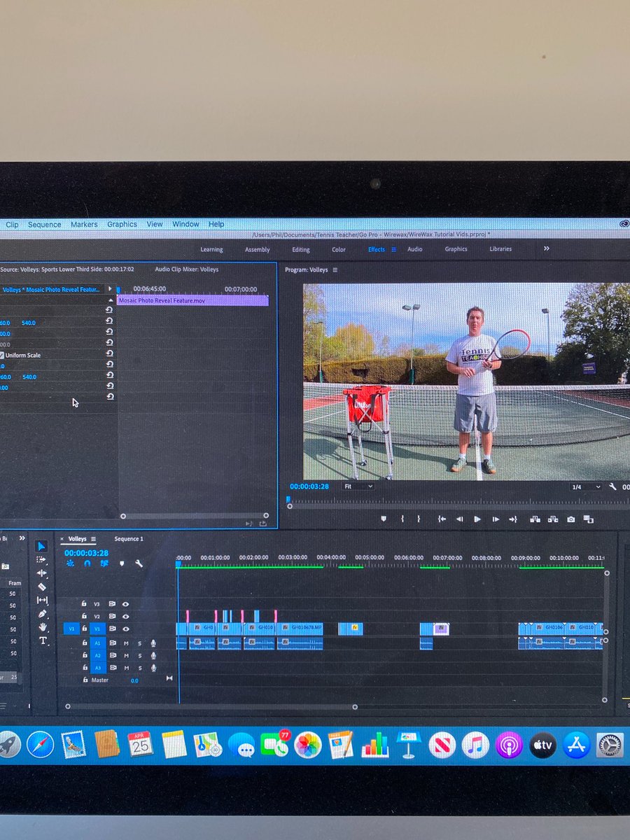The image size is (630, 840).
Task: Switch to Assembly workspace
Action: coord(258,250)
